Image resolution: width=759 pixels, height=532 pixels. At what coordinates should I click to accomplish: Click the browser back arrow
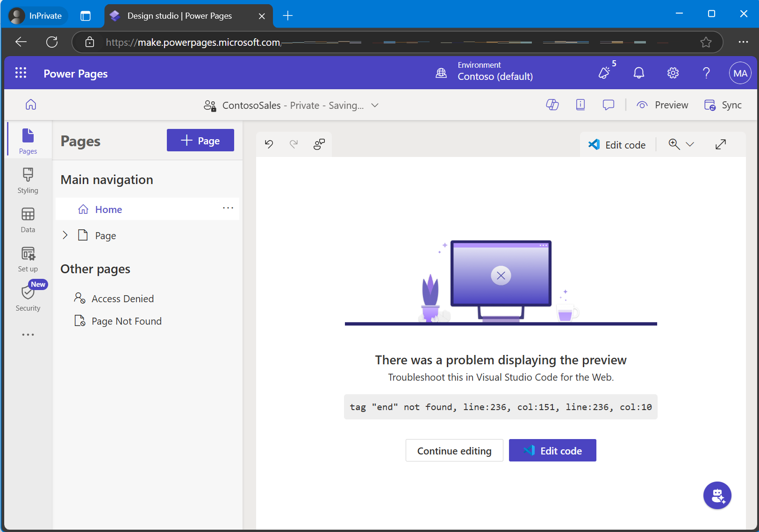coord(21,42)
